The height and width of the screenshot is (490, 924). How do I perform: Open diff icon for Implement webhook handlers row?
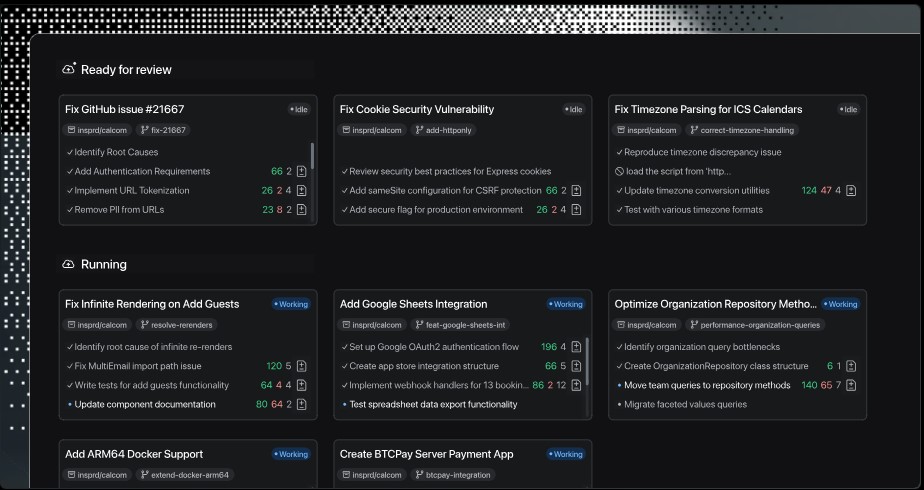click(576, 385)
